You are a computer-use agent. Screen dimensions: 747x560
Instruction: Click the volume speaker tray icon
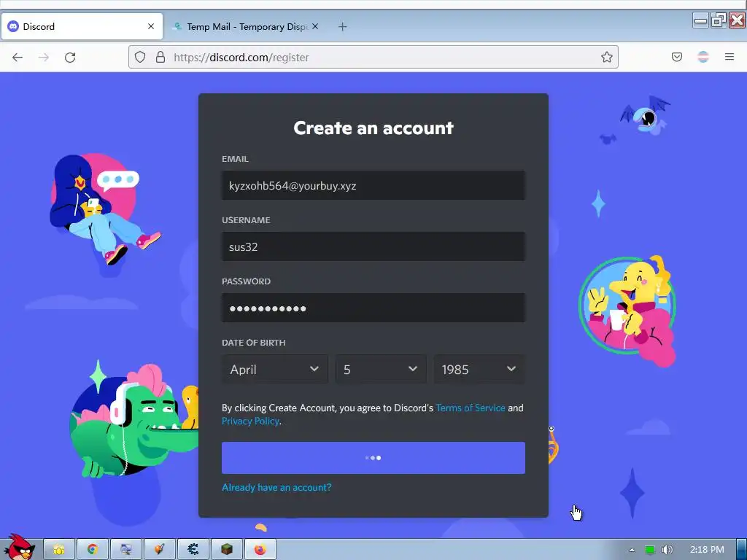(667, 550)
